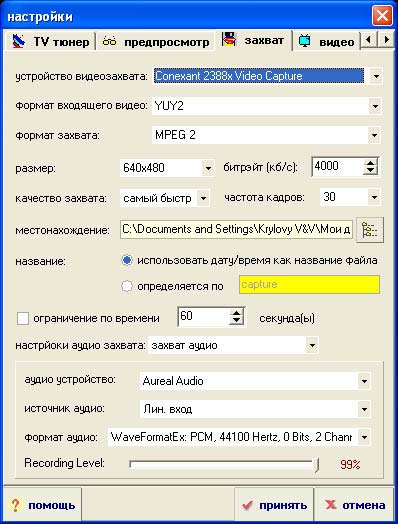
Task: Increase the битрэйт value with the up arrow
Action: click(370, 163)
